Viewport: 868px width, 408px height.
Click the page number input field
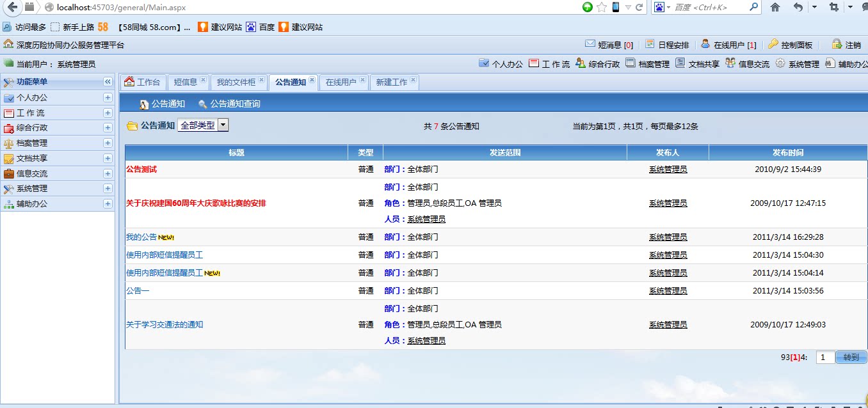[x=824, y=357]
